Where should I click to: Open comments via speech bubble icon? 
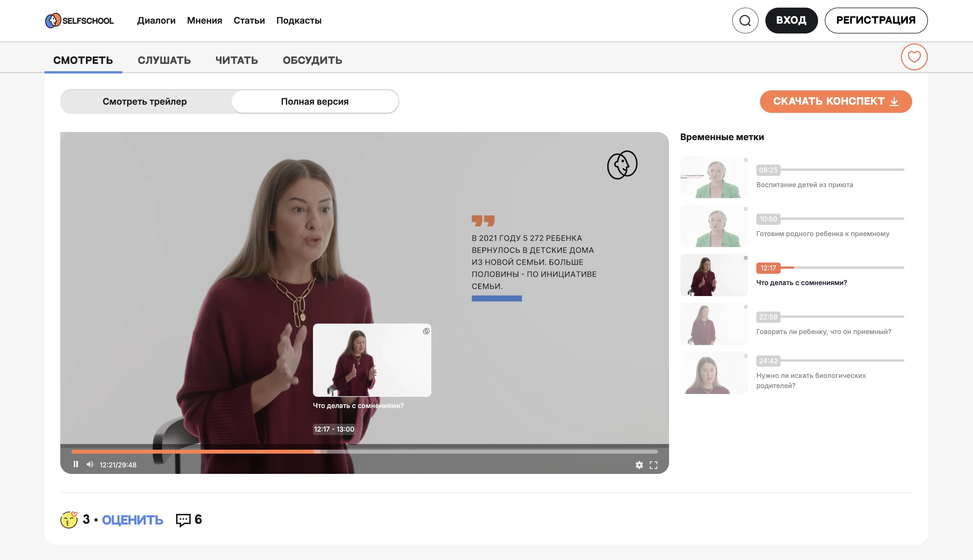(184, 519)
